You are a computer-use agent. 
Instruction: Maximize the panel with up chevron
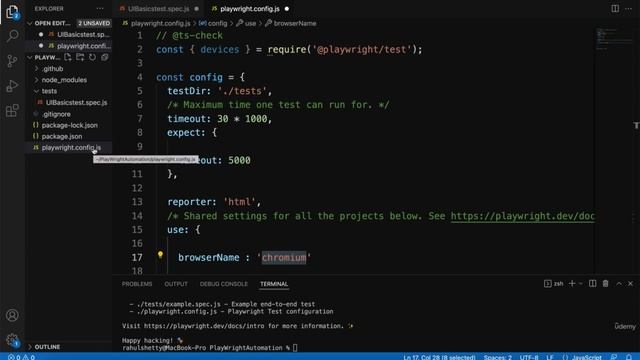pos(619,284)
